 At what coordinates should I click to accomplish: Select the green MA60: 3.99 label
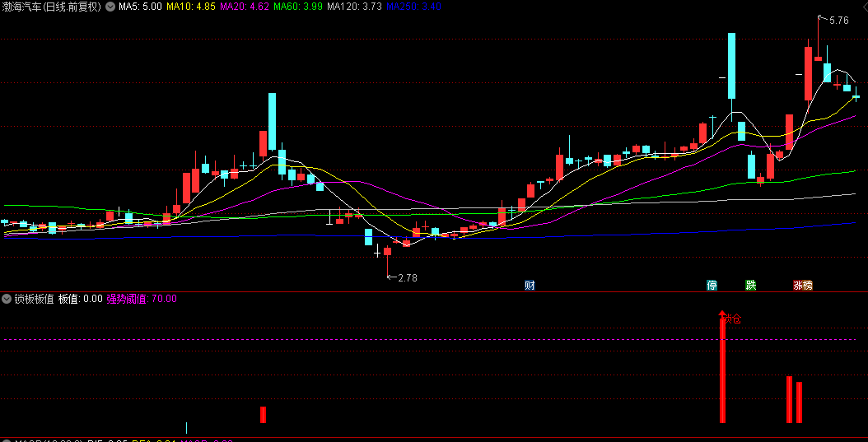tap(298, 7)
